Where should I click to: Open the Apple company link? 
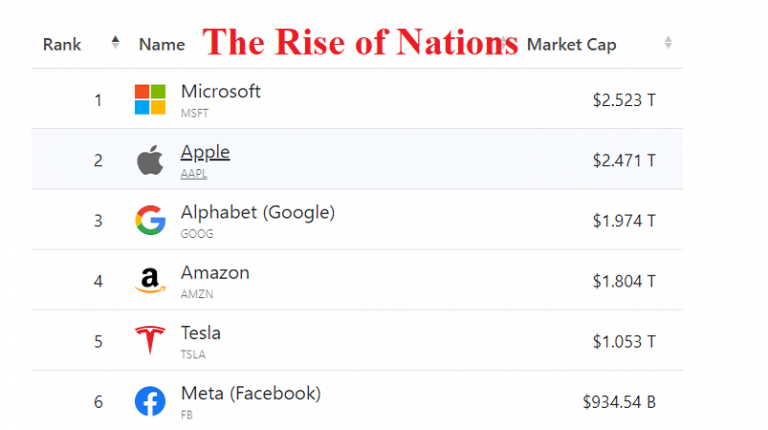(205, 152)
